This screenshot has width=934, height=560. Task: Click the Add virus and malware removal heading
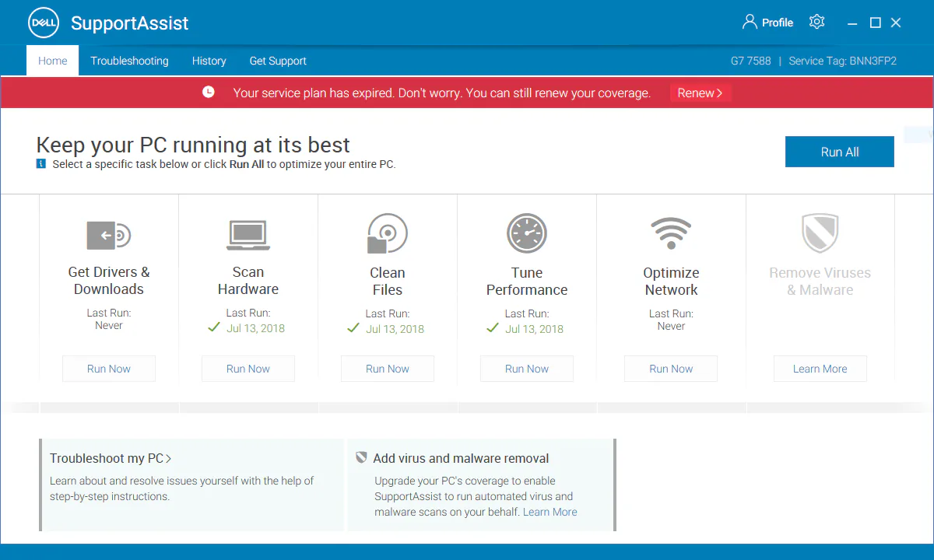pos(461,458)
